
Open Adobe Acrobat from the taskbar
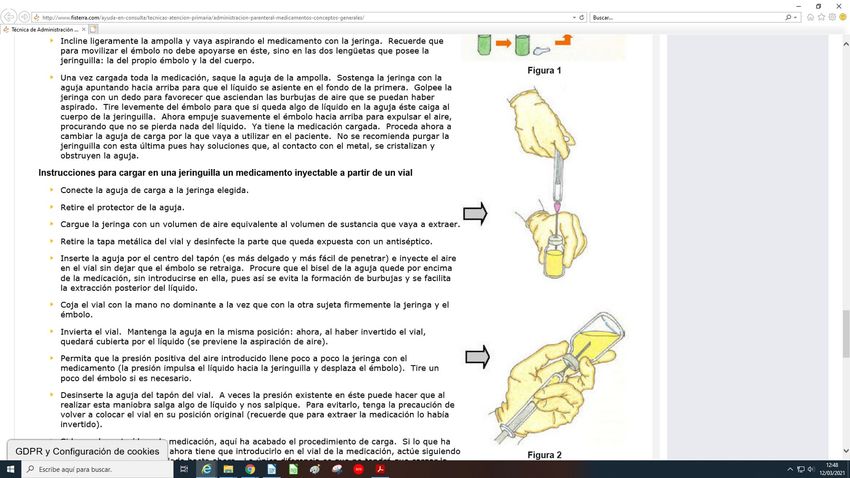click(379, 468)
